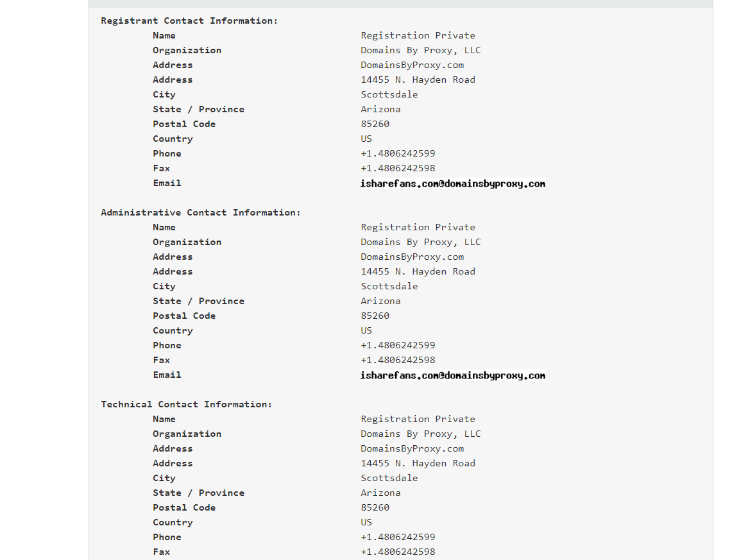Click the Technical contact fax number

coord(398,552)
